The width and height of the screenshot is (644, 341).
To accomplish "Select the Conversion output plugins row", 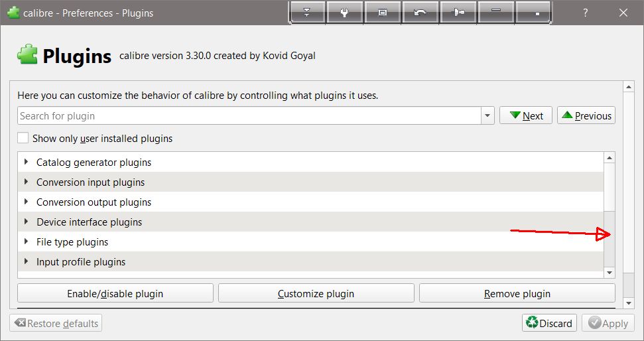I will coord(94,202).
